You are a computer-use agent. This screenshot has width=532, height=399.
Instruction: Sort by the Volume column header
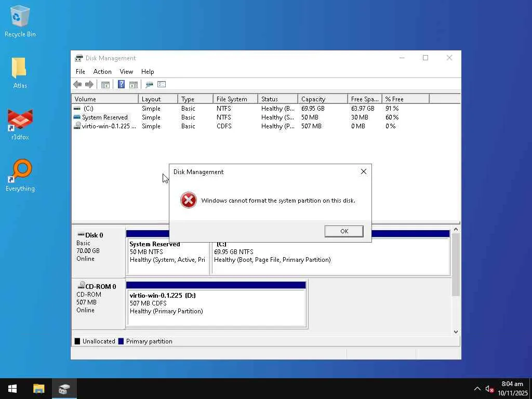click(105, 99)
